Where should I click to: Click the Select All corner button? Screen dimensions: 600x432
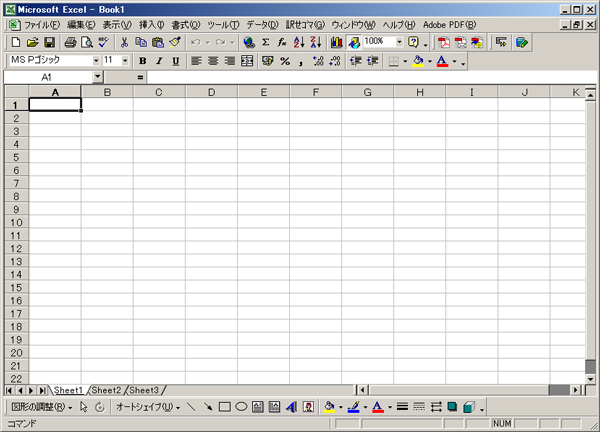click(x=16, y=92)
